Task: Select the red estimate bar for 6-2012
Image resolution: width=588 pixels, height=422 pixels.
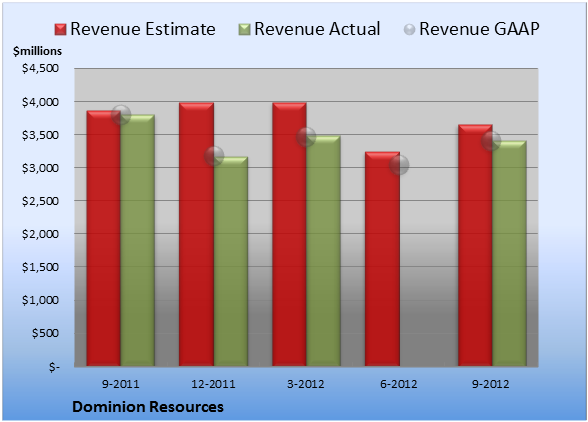Action: (x=382, y=259)
